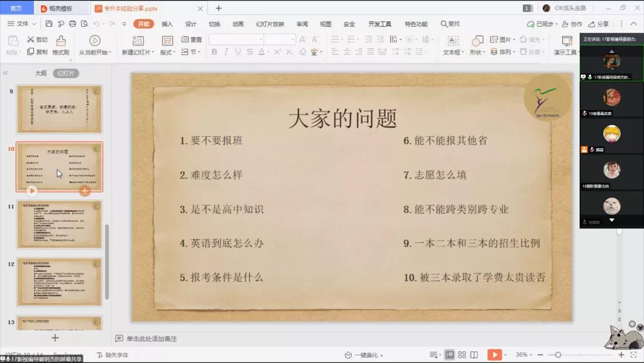Switch to the Design (设计) ribbon tab

[190, 24]
